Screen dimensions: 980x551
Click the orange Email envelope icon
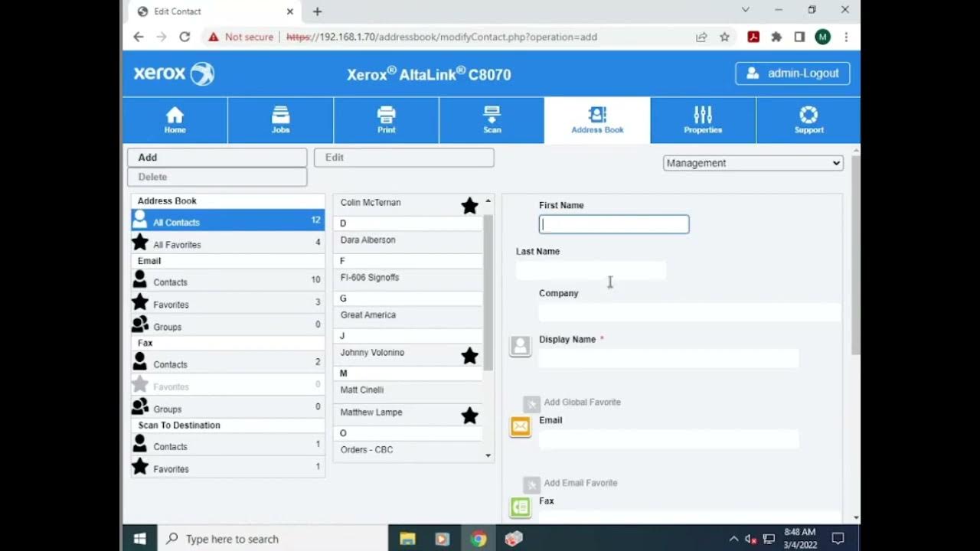click(521, 426)
